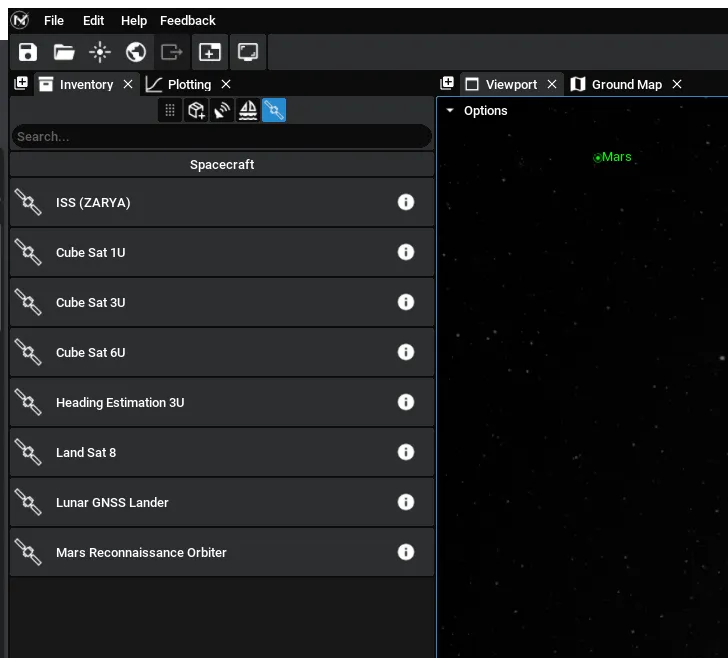Viewport: 728px width, 658px height.
Task: Click the sun icon in the toolbar
Action: click(100, 52)
